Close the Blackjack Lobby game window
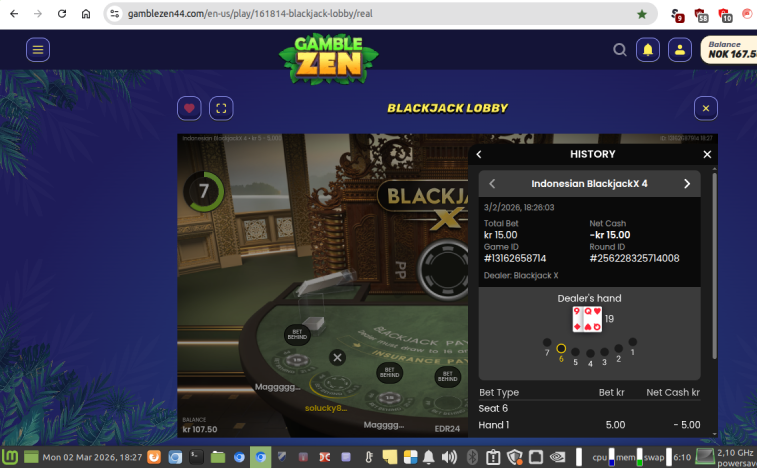 coord(705,108)
